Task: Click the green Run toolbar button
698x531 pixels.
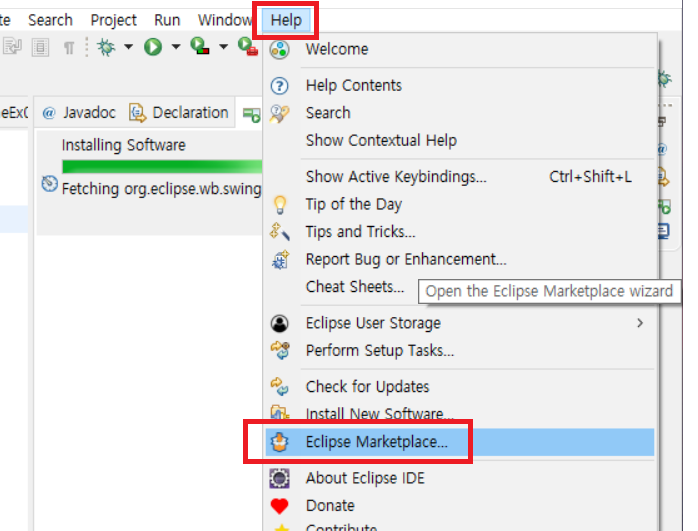Action: [153, 47]
